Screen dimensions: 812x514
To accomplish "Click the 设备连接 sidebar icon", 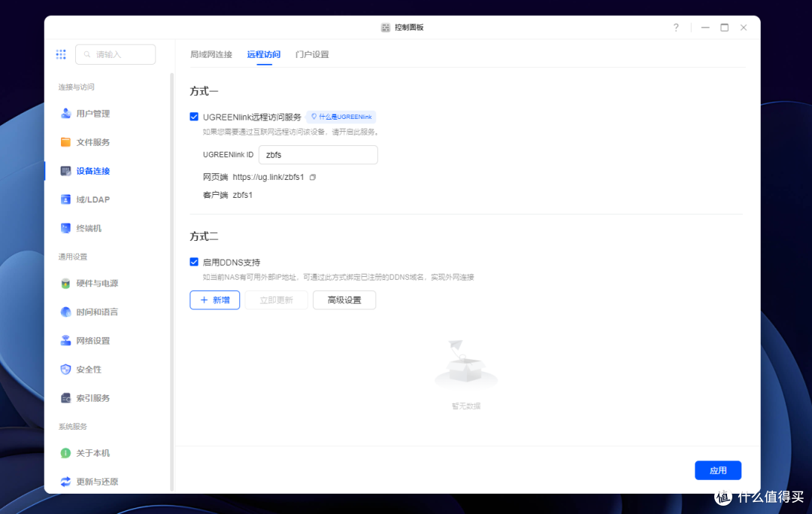I will click(65, 171).
